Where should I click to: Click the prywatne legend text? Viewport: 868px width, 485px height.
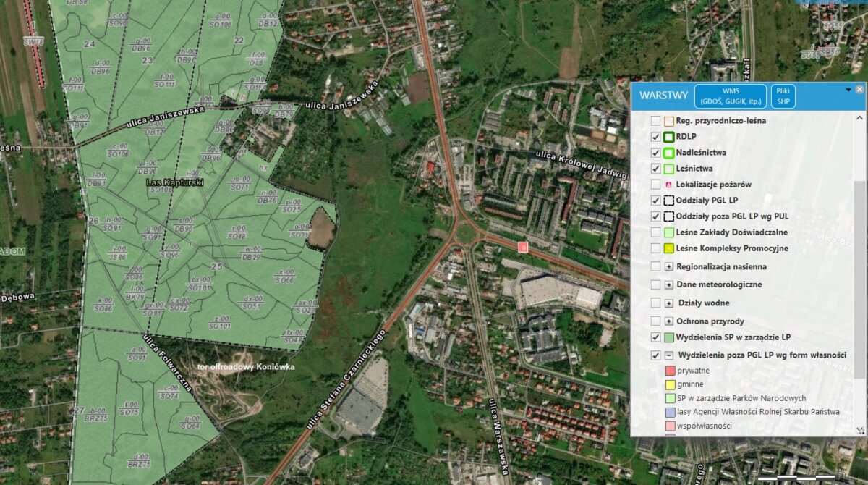coord(694,371)
